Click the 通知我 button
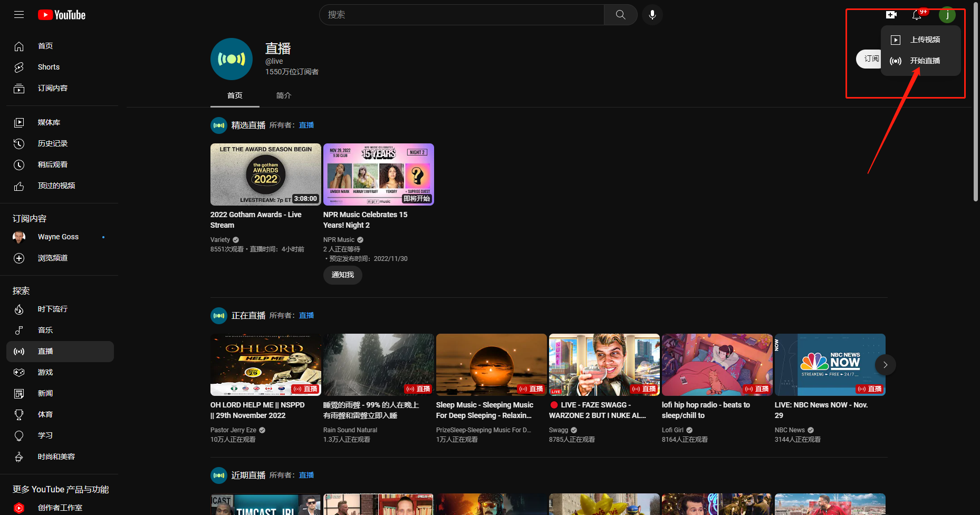The image size is (980, 515). click(343, 275)
